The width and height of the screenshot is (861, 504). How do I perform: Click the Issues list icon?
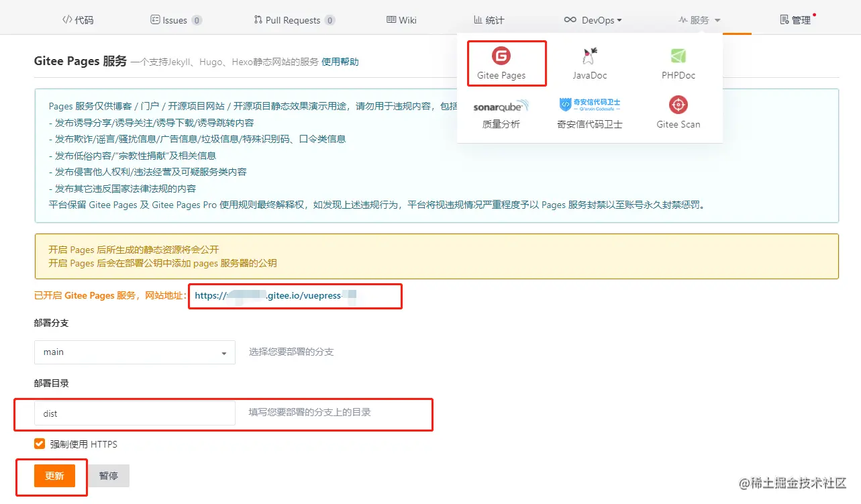155,20
